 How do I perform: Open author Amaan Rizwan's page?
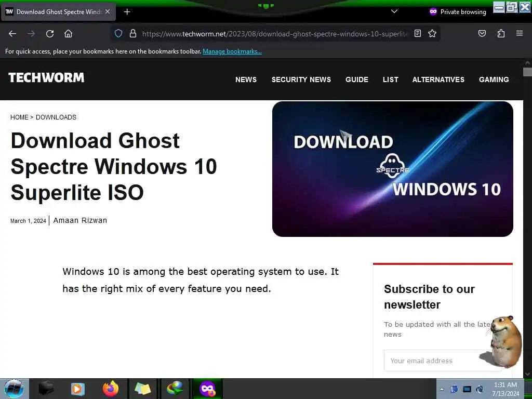point(80,220)
